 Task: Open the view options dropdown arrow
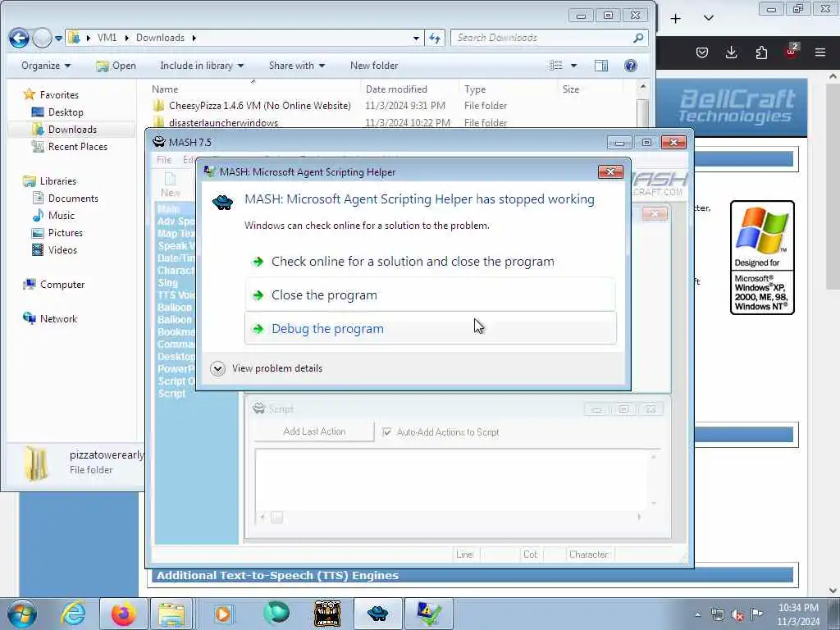(x=573, y=66)
